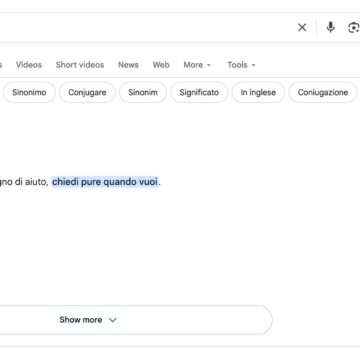Viewport: 360px width, 360px height.
Task: Open Google Lens image search icon
Action: [354, 27]
